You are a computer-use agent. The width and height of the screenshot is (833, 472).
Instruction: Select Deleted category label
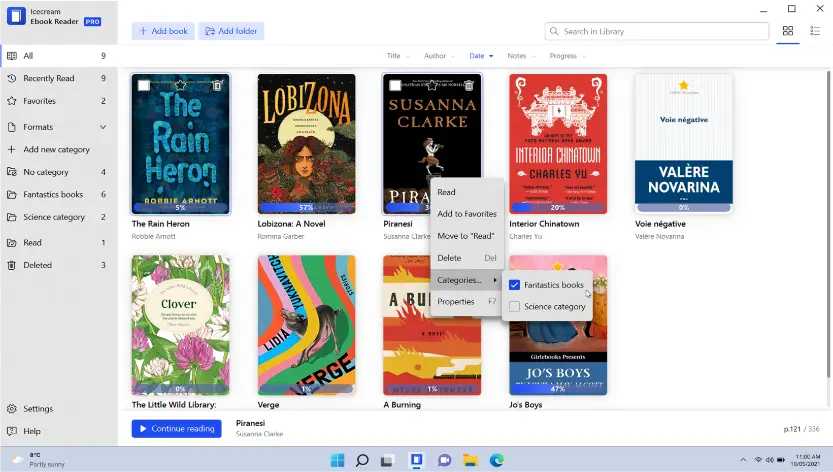38,265
